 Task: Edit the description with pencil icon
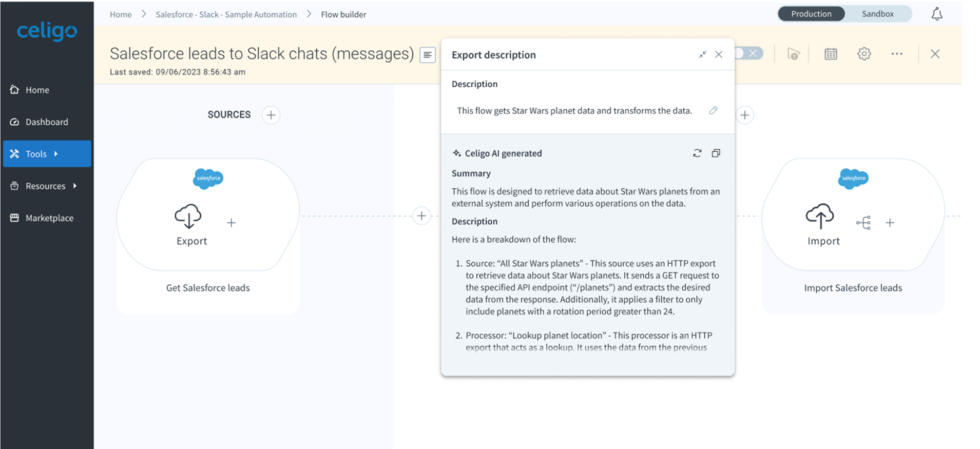713,110
